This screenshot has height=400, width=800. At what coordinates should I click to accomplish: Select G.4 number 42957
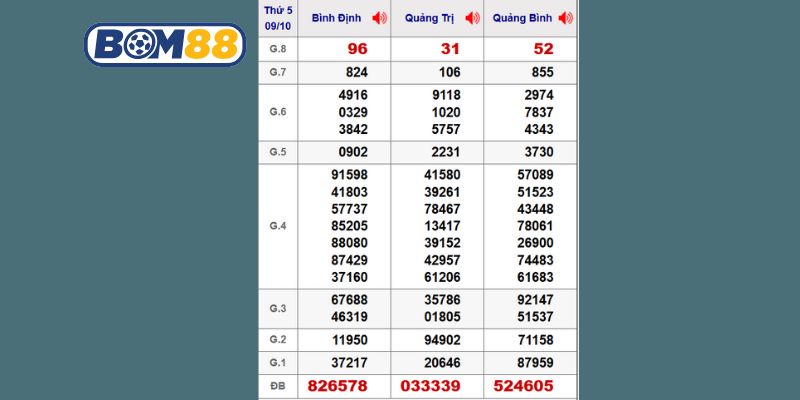[442, 260]
